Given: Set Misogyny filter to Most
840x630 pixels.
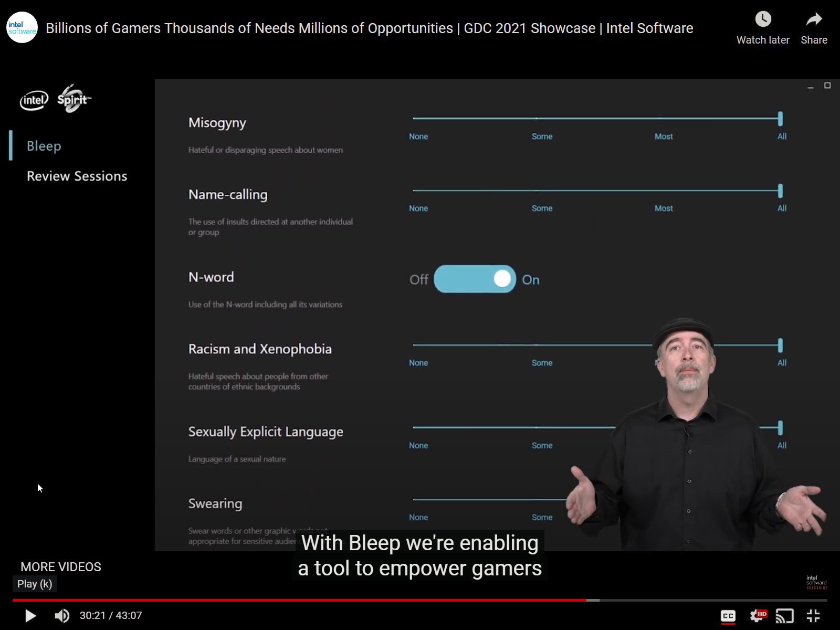Looking at the screenshot, I should [x=664, y=136].
